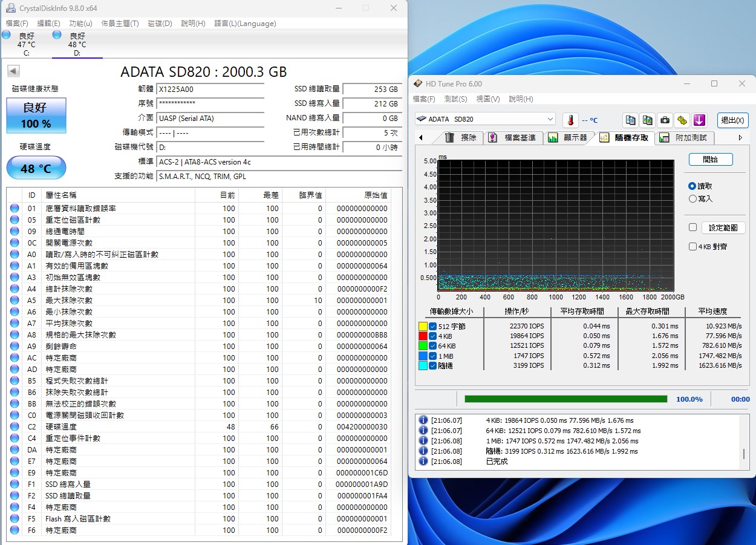Click the thermometer temperature icon in HD Tune

tap(570, 120)
